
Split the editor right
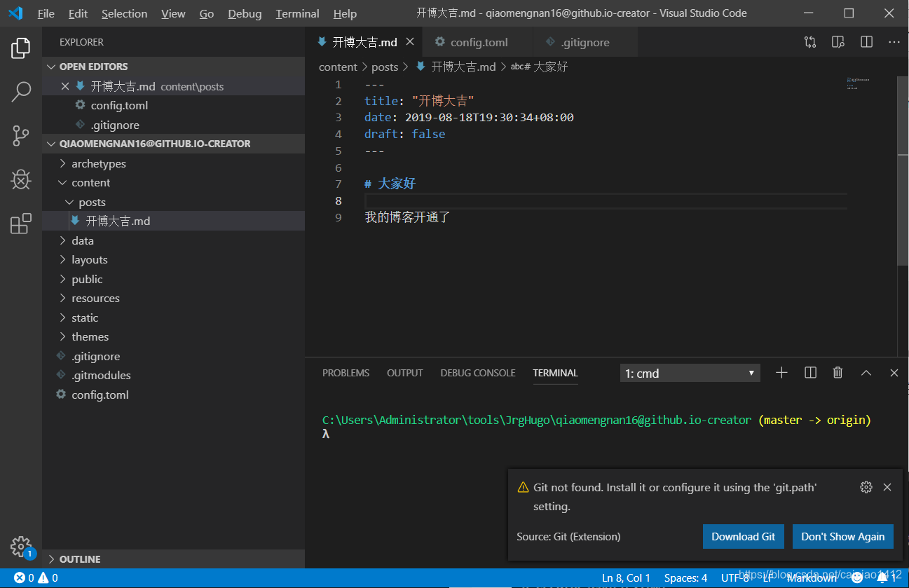[x=866, y=42]
